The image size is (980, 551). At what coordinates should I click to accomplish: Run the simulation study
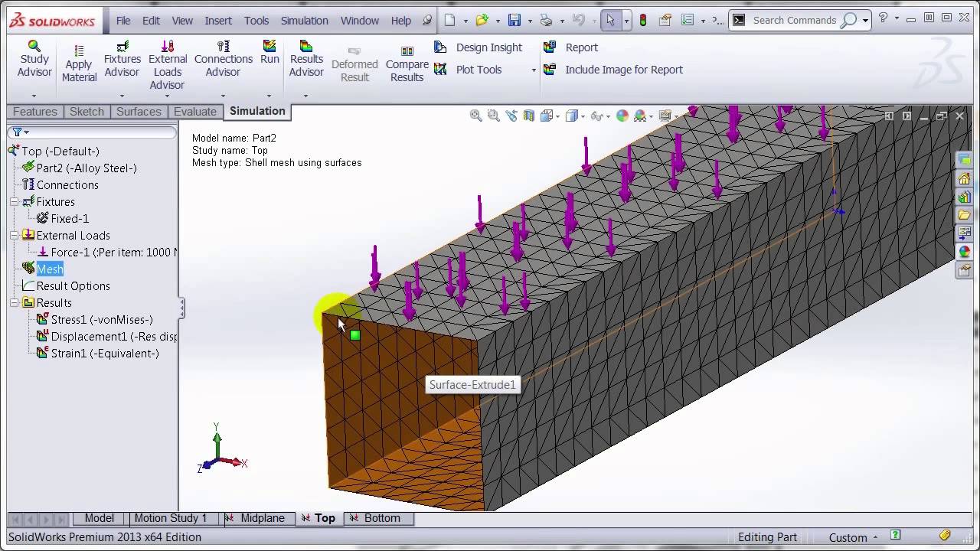coord(269,52)
